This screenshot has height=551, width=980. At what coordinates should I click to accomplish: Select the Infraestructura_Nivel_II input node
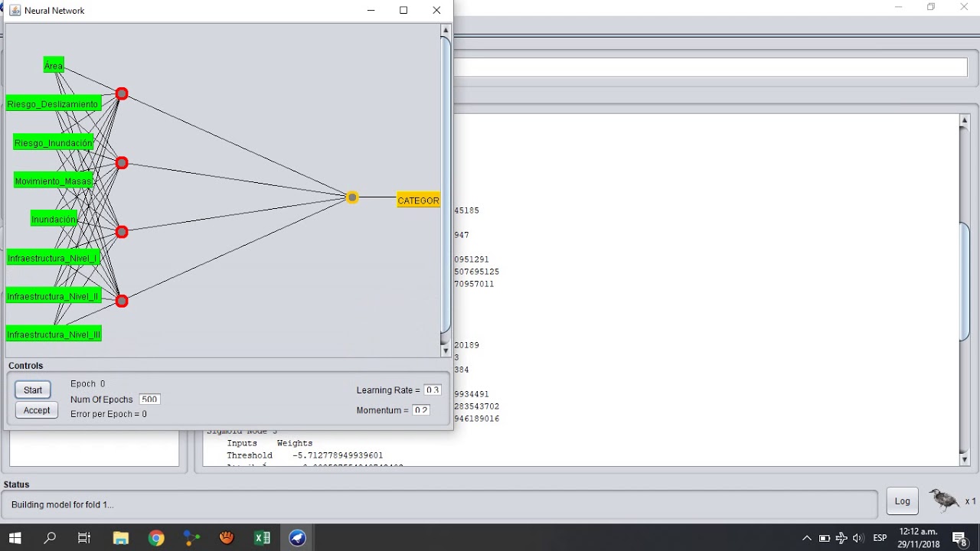click(x=54, y=296)
